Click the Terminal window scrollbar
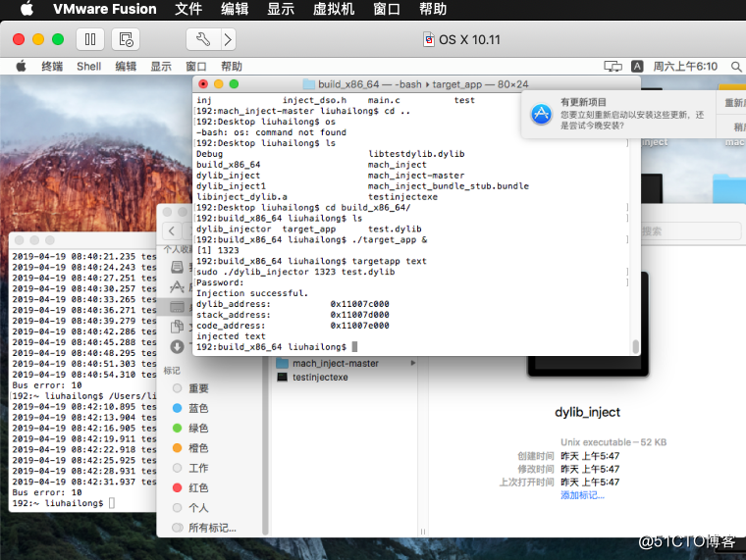 coord(635,346)
